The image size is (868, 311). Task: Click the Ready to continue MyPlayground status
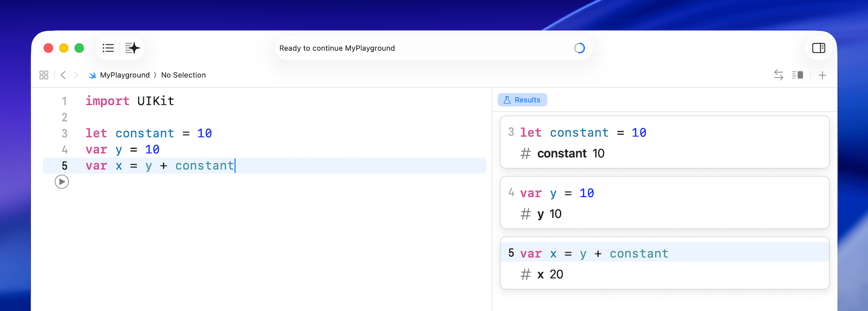point(337,48)
